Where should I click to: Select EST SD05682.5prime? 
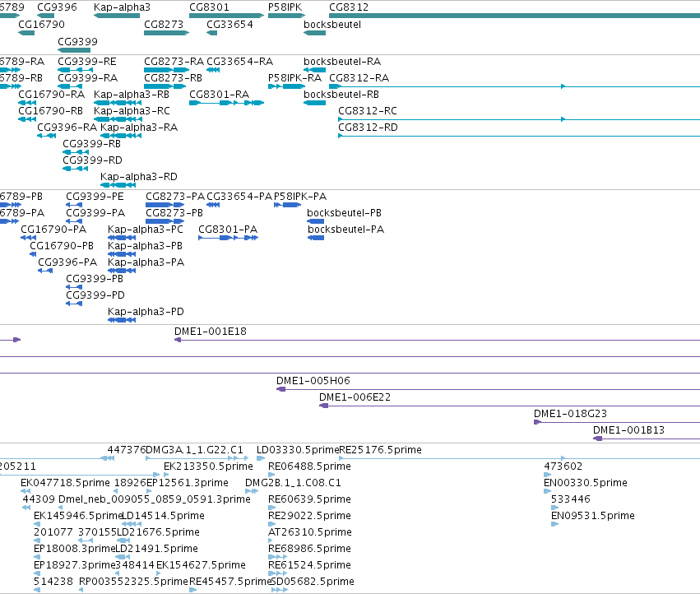coord(313,582)
